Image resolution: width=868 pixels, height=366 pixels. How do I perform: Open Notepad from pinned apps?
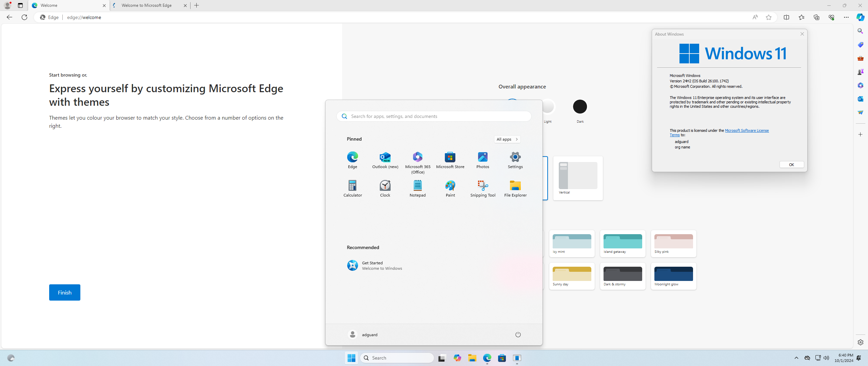pyautogui.click(x=417, y=188)
